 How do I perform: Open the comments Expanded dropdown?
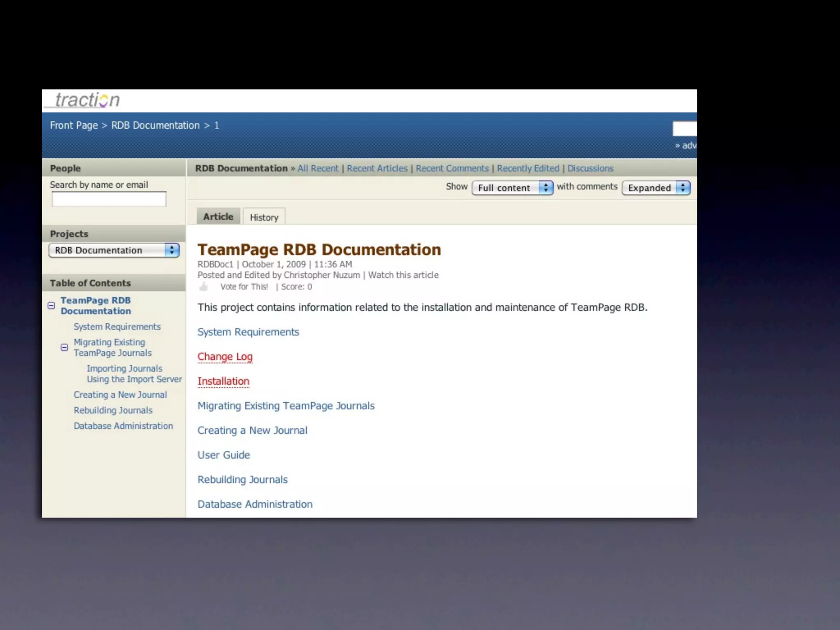coord(655,188)
